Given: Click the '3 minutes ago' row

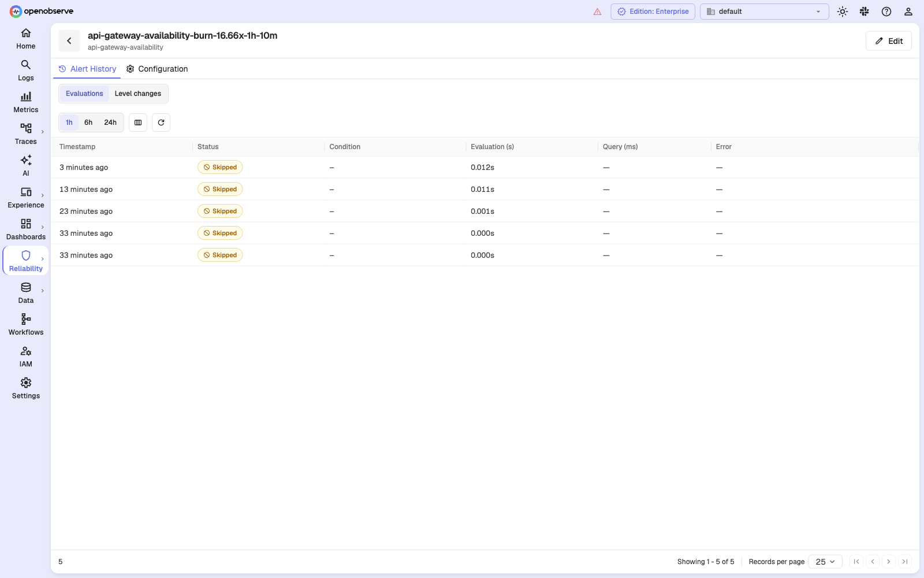Looking at the screenshot, I should pyautogui.click(x=485, y=168).
